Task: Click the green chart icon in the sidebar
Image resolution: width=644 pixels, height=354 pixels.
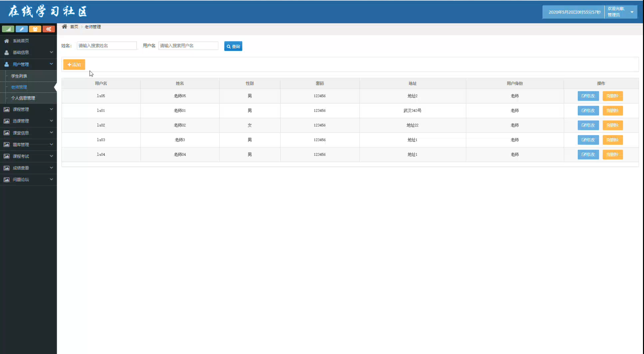Action: (8, 29)
